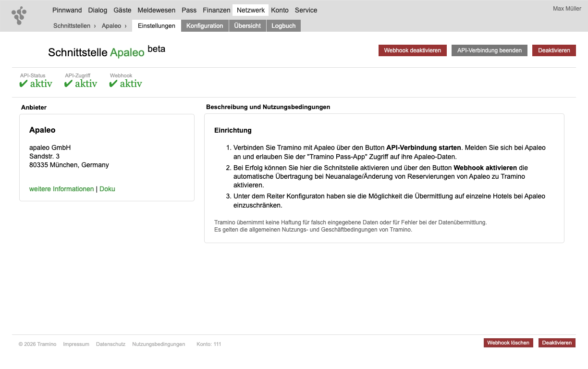The width and height of the screenshot is (588, 369).
Task: Click the Apaleo breadcrumb link
Action: 111,26
